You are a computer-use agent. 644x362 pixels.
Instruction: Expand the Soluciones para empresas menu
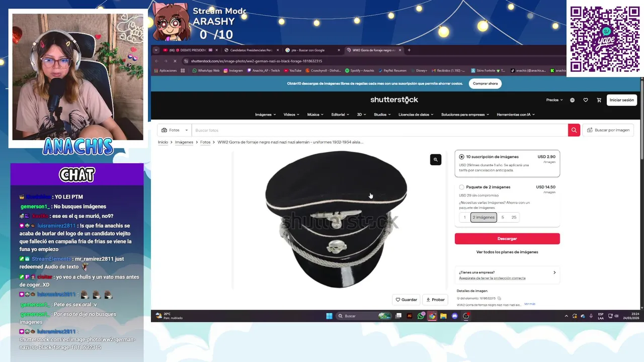(x=465, y=115)
